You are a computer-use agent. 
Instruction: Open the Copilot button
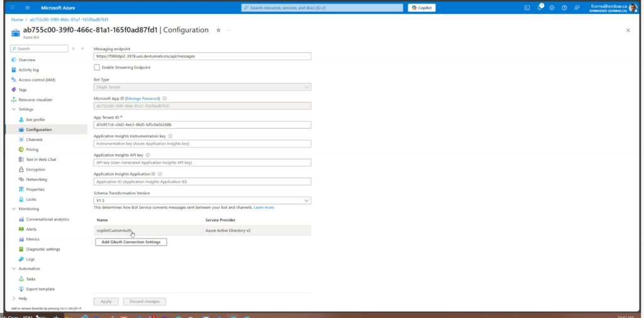tap(421, 8)
